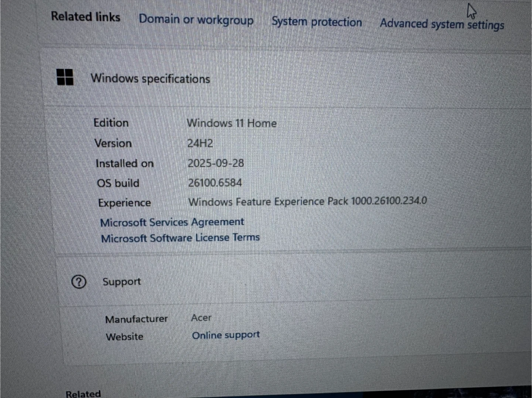The height and width of the screenshot is (398, 532).
Task: Click the Edition label
Action: coord(111,123)
